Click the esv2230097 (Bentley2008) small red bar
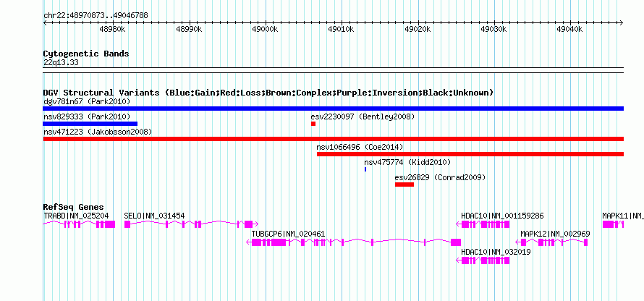This screenshot has height=301, width=644. coord(313,124)
